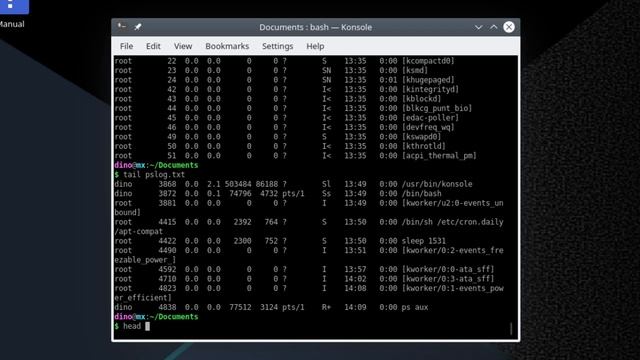
Task: Minimize Konsole with the down chevron
Action: coord(478,27)
